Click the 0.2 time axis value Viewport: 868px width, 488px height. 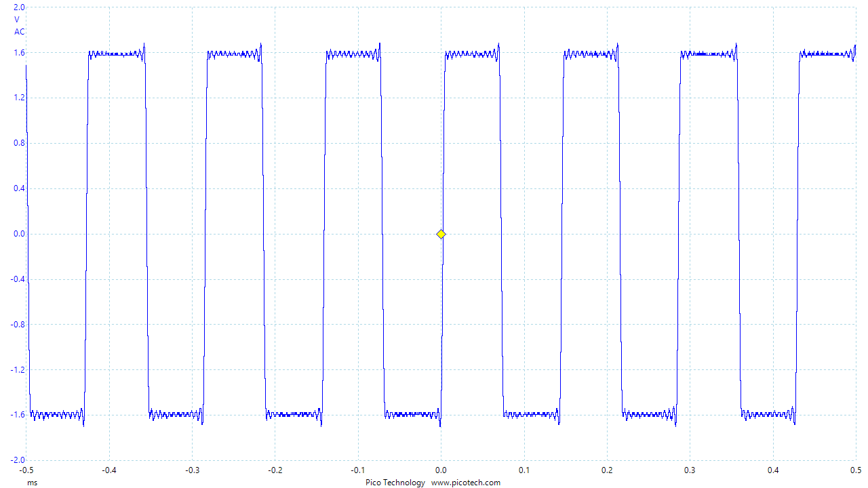click(607, 470)
